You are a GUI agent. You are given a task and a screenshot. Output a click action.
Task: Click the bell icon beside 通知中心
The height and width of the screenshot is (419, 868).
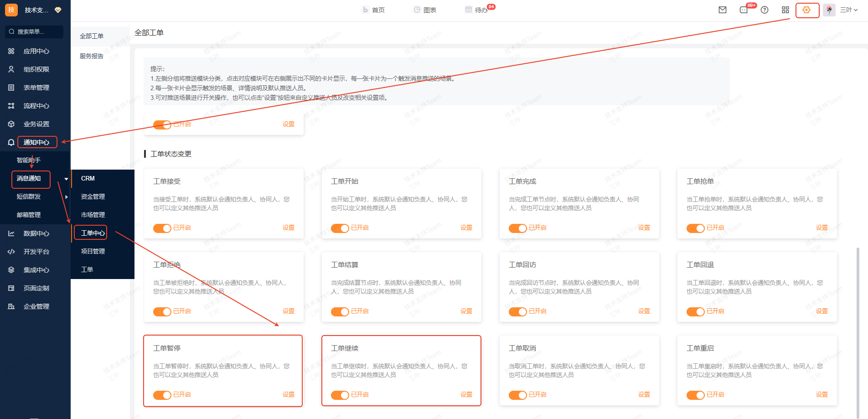(11, 142)
